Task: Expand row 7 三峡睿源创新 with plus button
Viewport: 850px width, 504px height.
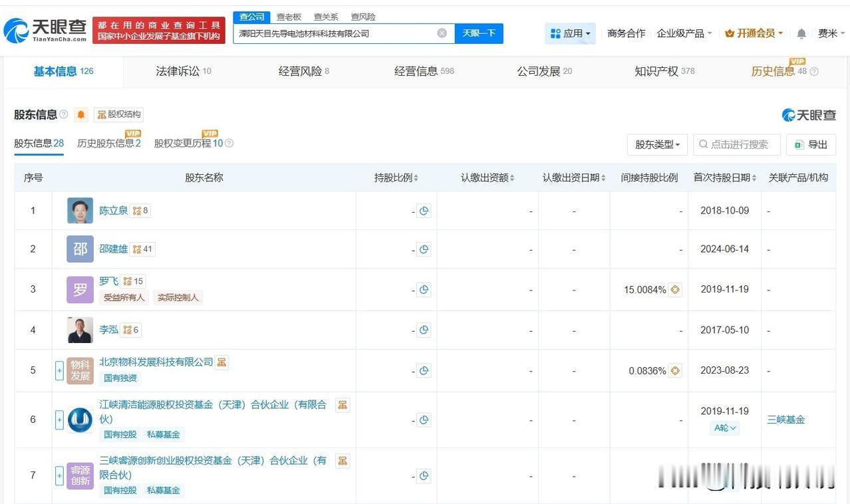Action: (x=59, y=475)
